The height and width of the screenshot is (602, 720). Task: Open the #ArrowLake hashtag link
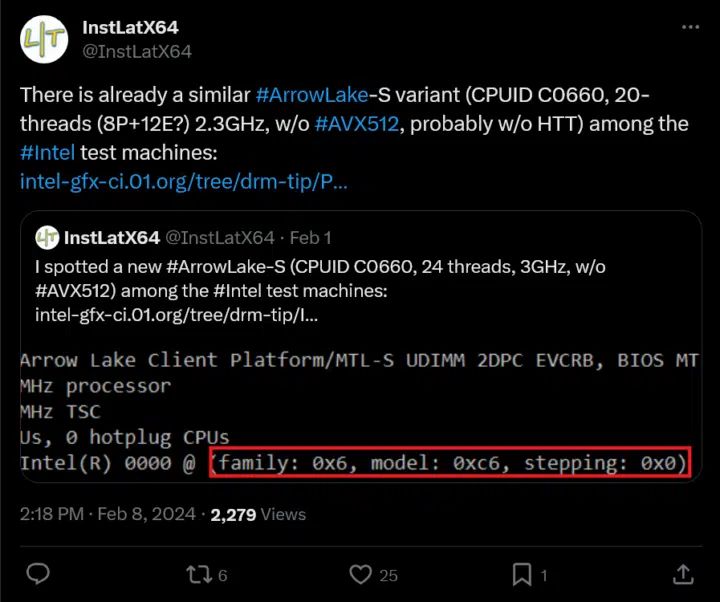coord(312,96)
